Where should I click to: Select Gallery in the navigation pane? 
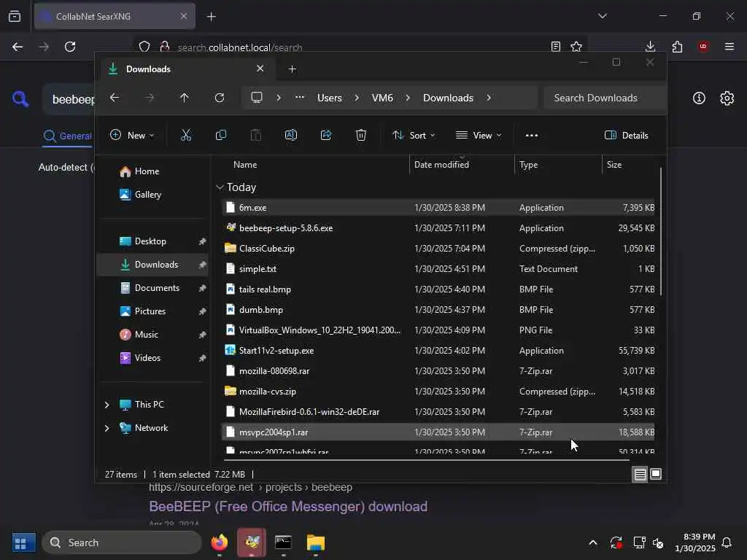tap(147, 194)
